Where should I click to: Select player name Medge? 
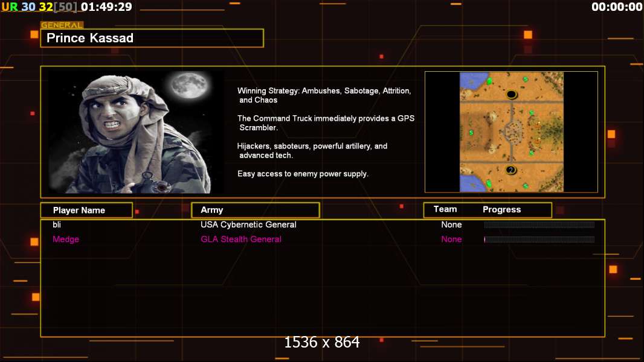pos(66,240)
